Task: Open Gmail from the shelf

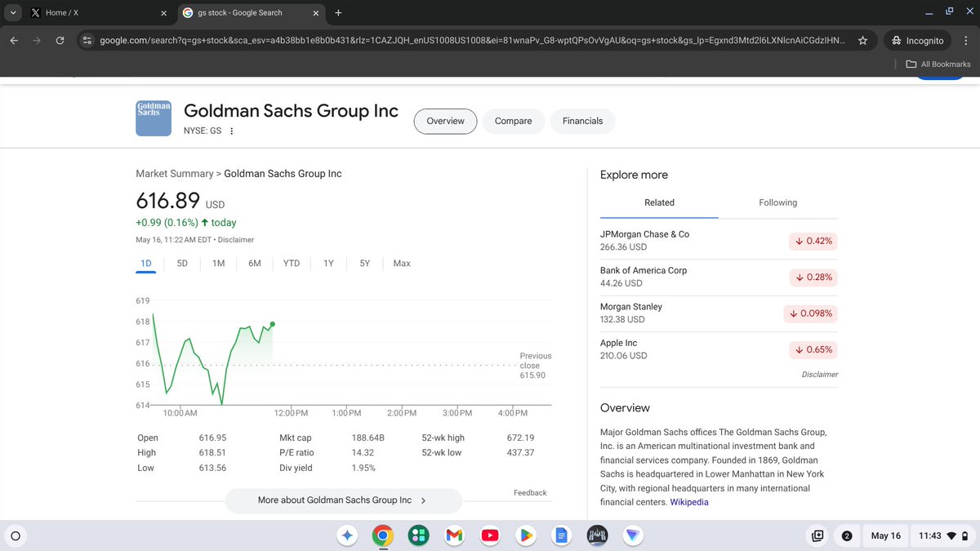Action: (x=454, y=535)
